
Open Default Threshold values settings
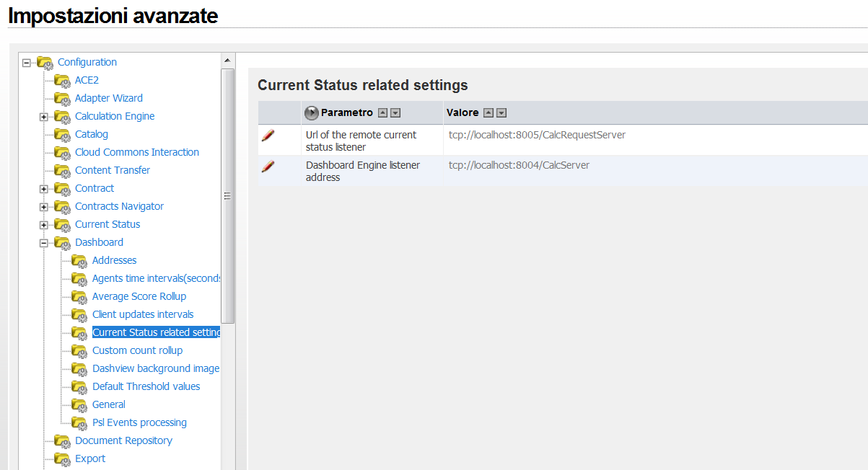(146, 386)
